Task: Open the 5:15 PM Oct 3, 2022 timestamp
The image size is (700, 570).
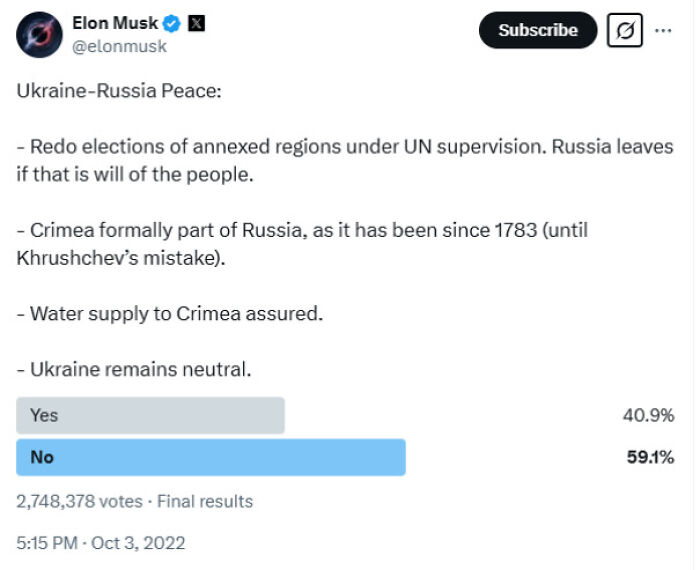Action: pyautogui.click(x=101, y=543)
